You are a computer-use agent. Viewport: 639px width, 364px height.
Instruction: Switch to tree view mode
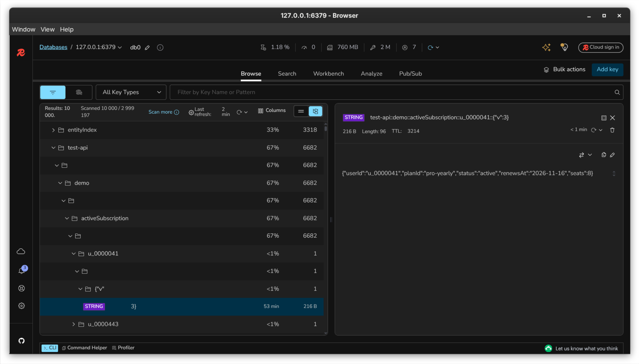click(x=315, y=111)
